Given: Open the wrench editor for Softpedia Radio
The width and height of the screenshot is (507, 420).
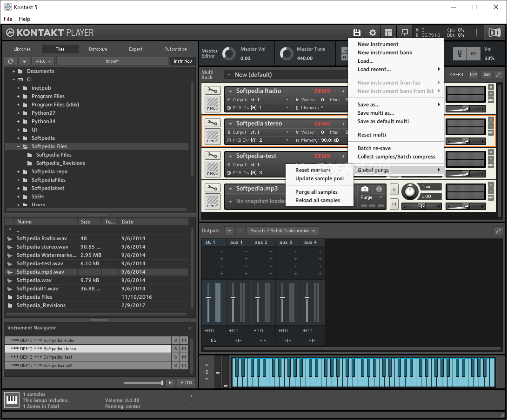Looking at the screenshot, I should 213,91.
